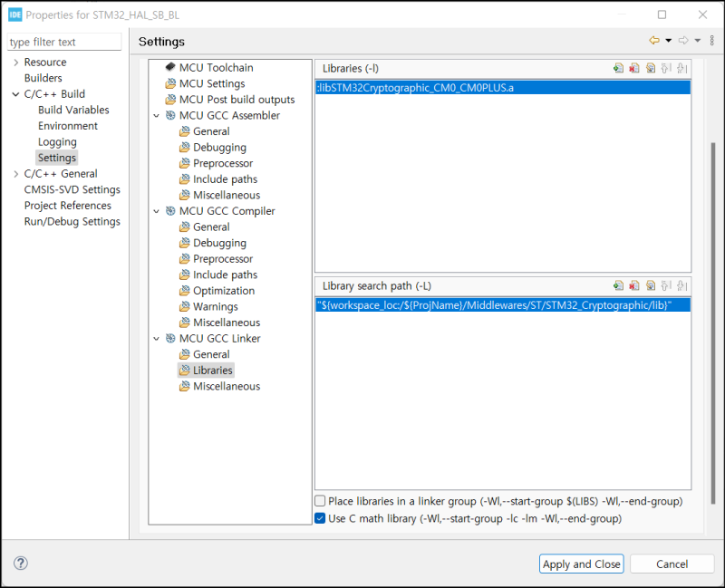Delete the selected libSTM32Cryptographic library

coord(634,68)
